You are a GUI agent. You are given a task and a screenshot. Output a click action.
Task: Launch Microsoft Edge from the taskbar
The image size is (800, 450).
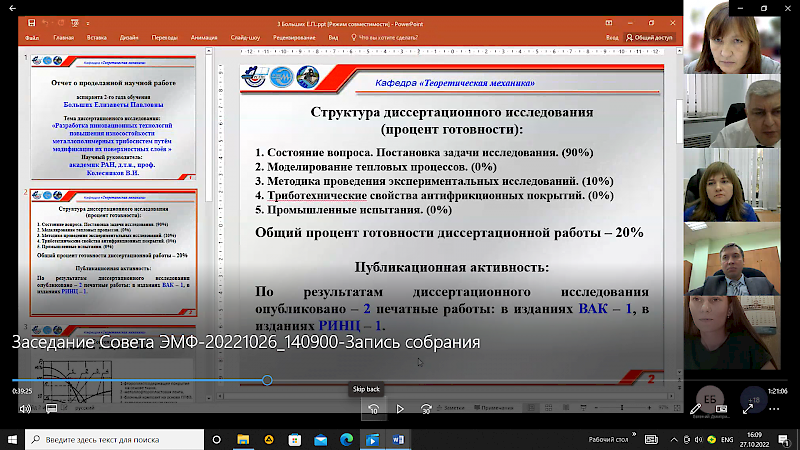coord(347,439)
